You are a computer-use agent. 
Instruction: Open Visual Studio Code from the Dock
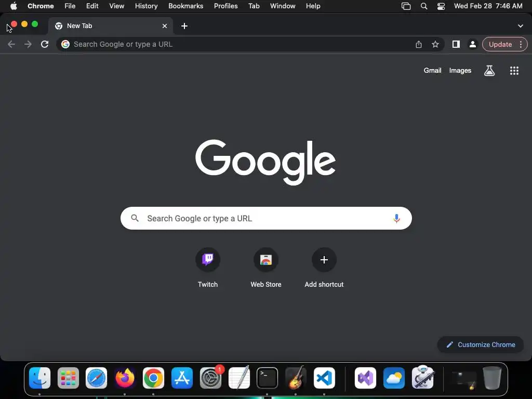pos(324,378)
